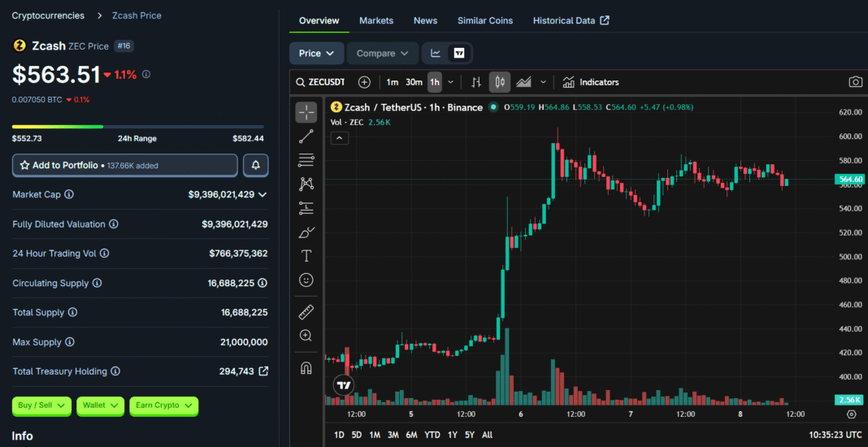Click the camera snapshot icon
The height and width of the screenshot is (447, 868).
point(855,82)
